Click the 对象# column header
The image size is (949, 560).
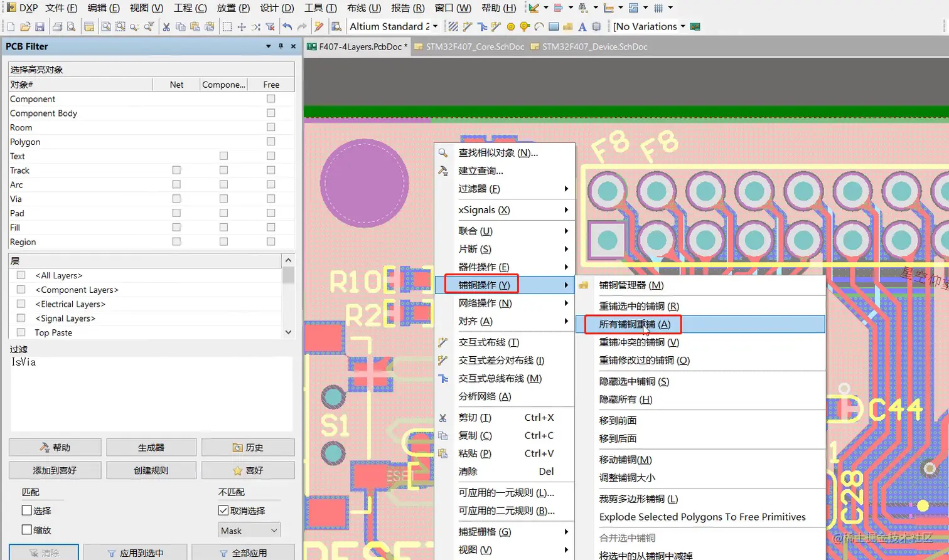tap(80, 85)
